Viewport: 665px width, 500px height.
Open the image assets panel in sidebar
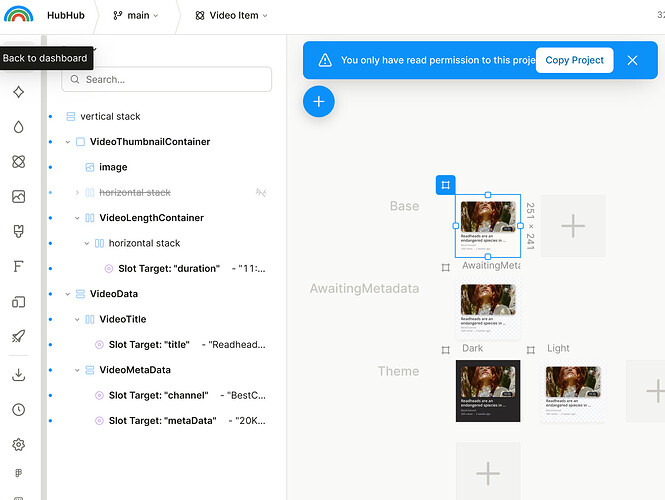click(18, 197)
